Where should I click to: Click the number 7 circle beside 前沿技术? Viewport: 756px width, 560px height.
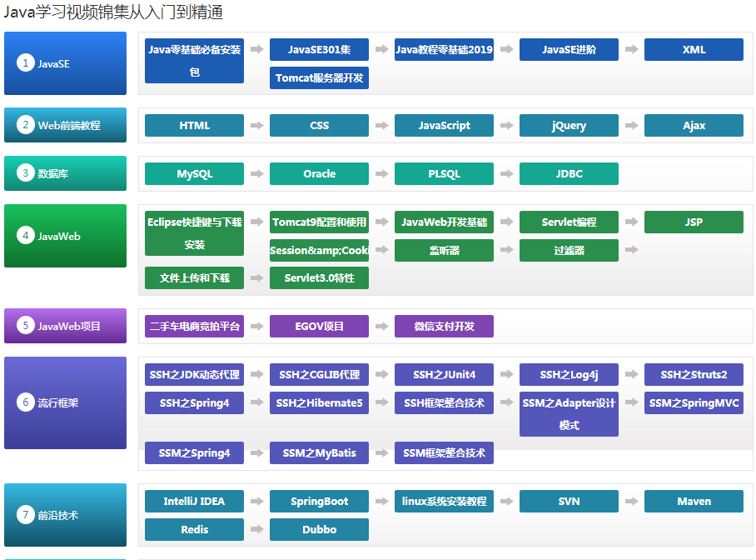pos(25,515)
